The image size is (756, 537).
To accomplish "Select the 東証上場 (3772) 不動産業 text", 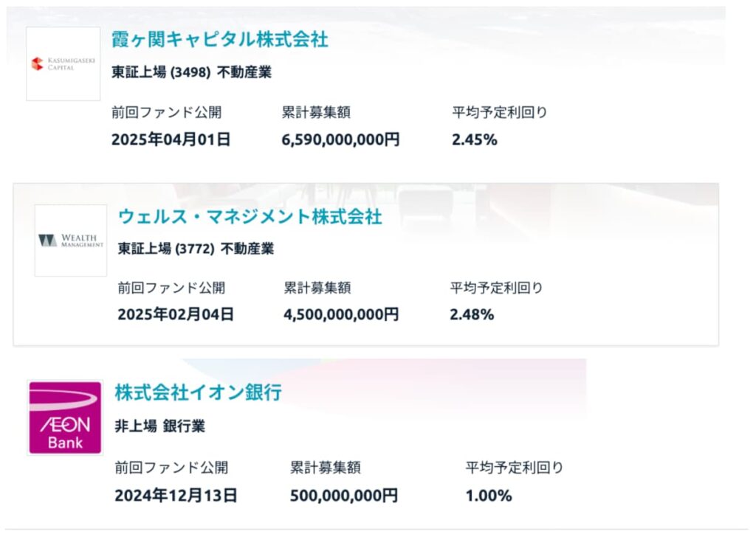I will click(196, 249).
